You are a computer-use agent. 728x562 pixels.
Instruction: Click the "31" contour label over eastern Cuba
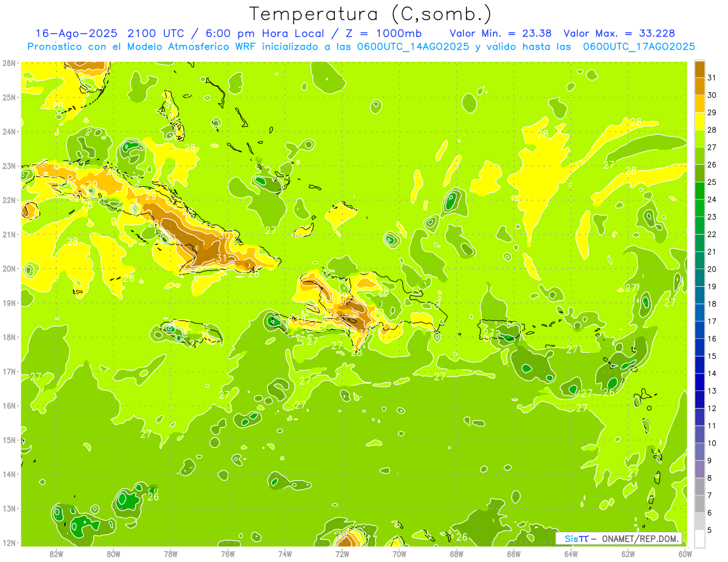point(221,258)
